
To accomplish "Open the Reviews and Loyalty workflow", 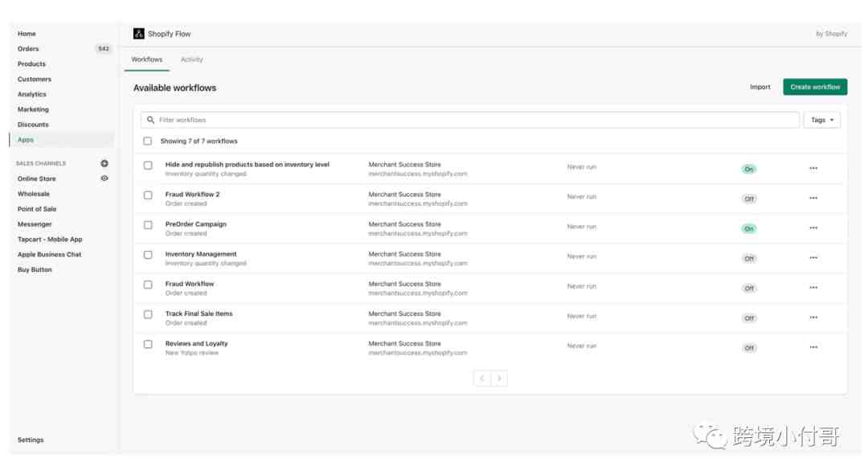I will (x=196, y=344).
